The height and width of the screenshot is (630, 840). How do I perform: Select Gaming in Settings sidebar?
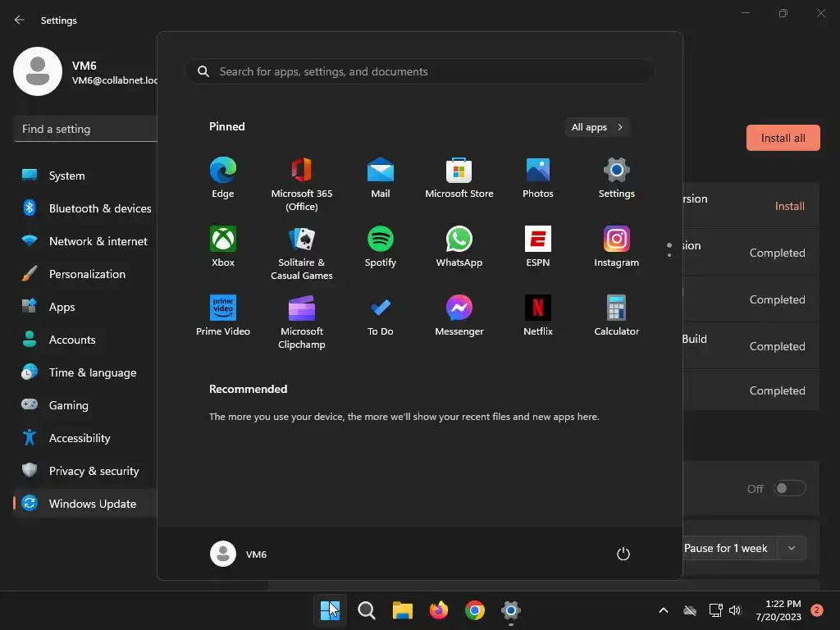pos(85,405)
